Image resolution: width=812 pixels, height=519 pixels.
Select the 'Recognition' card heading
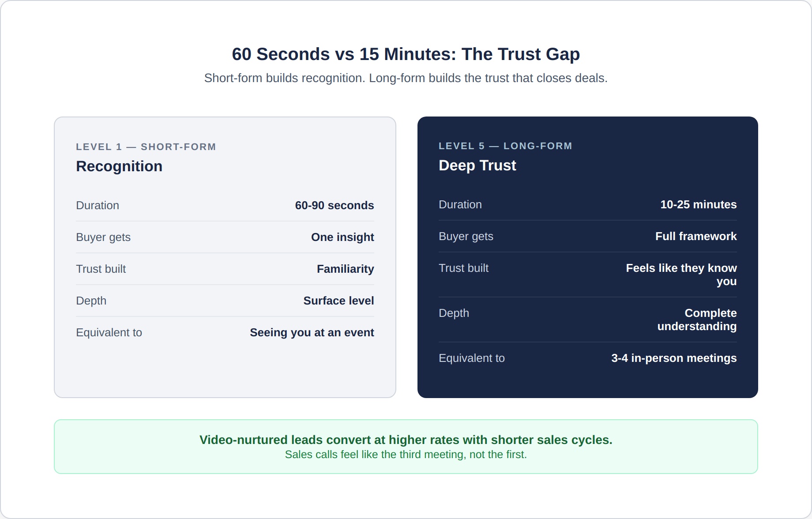click(x=119, y=166)
